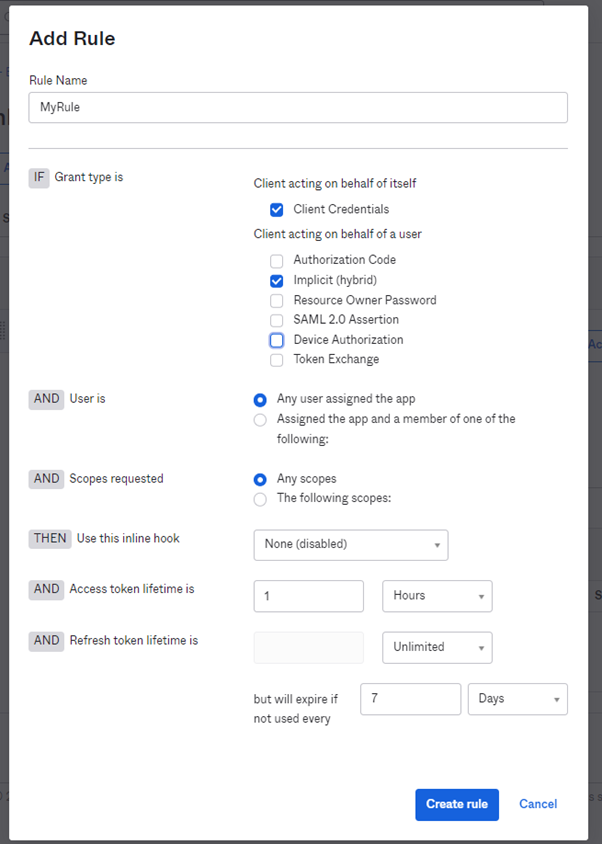Click the expire-if-not-used value field

pos(410,699)
